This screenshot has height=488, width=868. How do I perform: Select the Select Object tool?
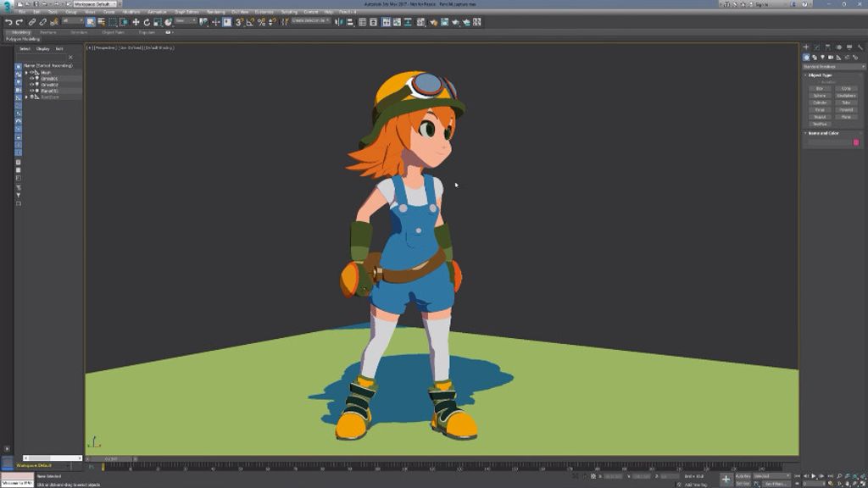91,22
